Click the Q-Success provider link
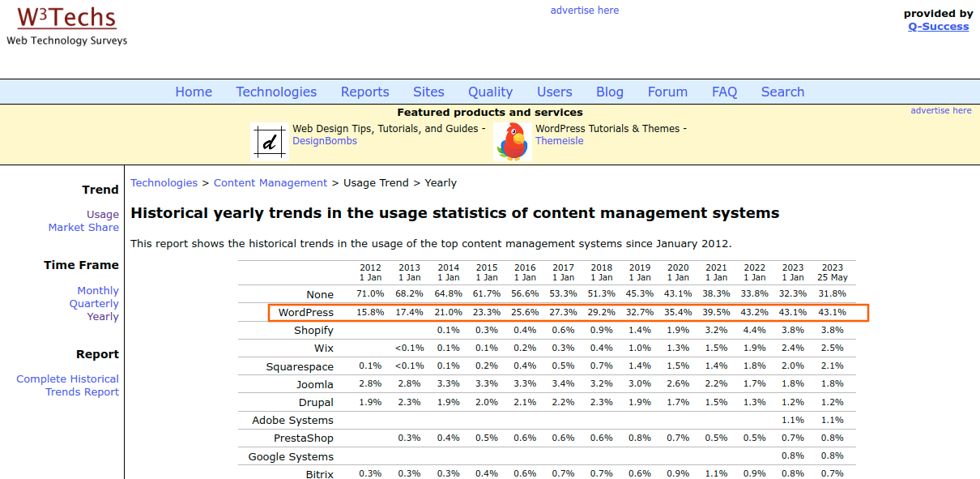This screenshot has width=980, height=479. [938, 26]
